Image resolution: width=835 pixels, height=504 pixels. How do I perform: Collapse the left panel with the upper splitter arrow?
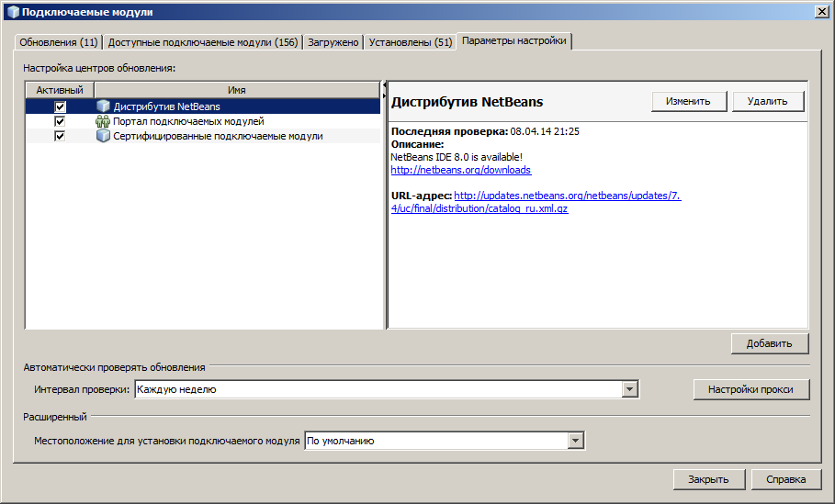click(x=384, y=85)
